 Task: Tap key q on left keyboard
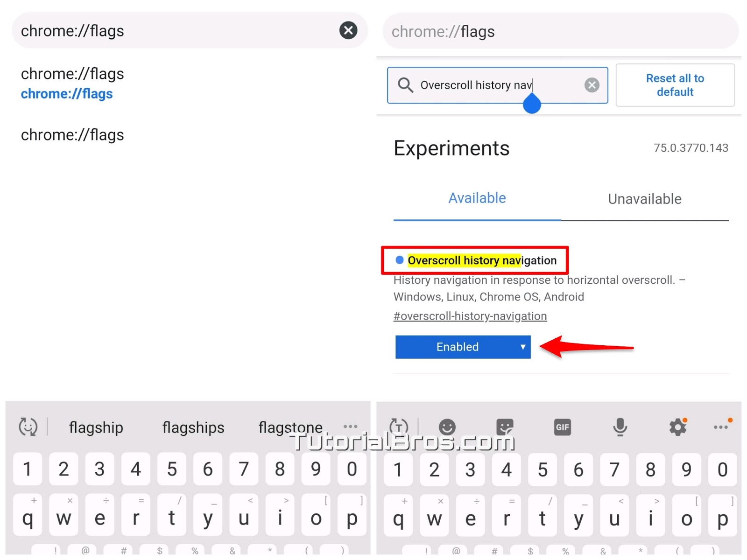point(28,515)
